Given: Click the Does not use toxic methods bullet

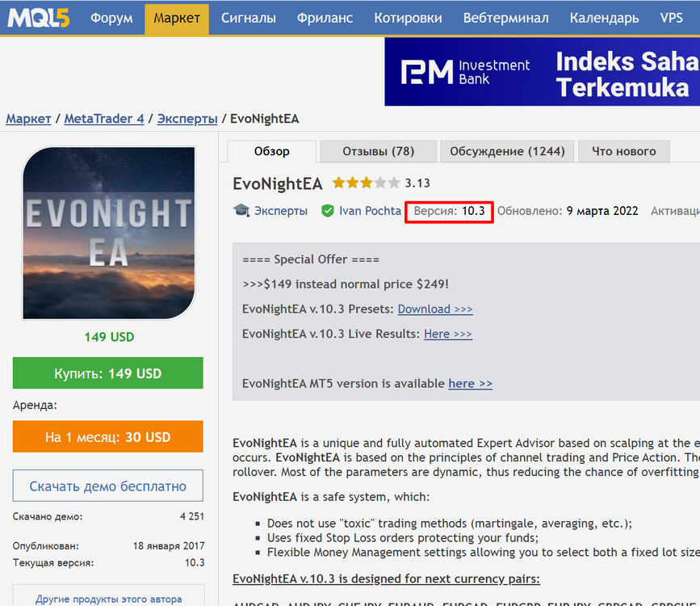Looking at the screenshot, I should pyautogui.click(x=450, y=524).
